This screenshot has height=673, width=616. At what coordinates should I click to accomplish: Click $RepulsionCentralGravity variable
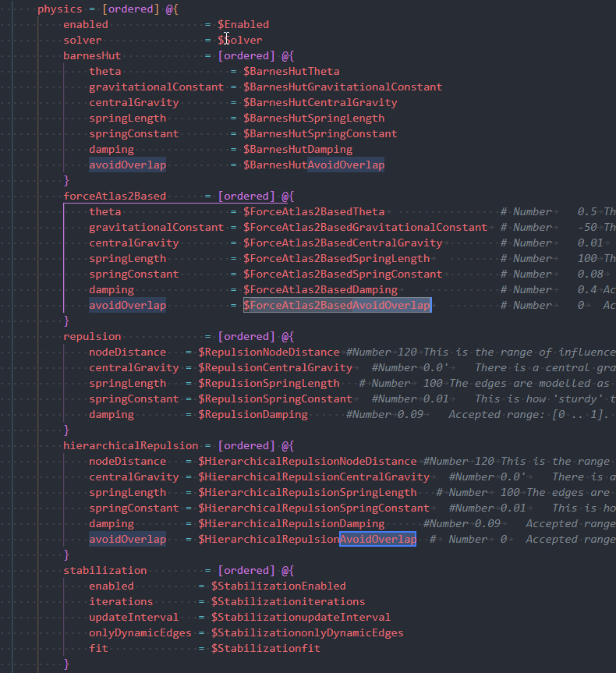click(275, 368)
